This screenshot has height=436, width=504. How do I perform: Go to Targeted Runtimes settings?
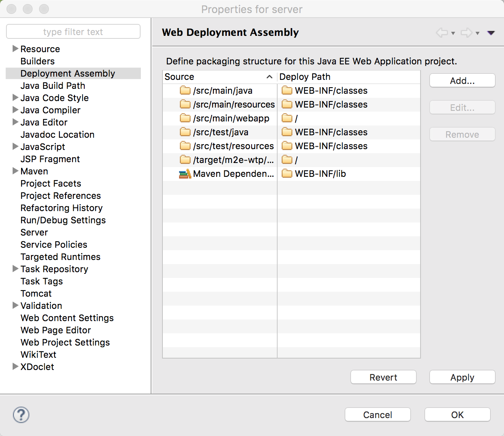61,257
